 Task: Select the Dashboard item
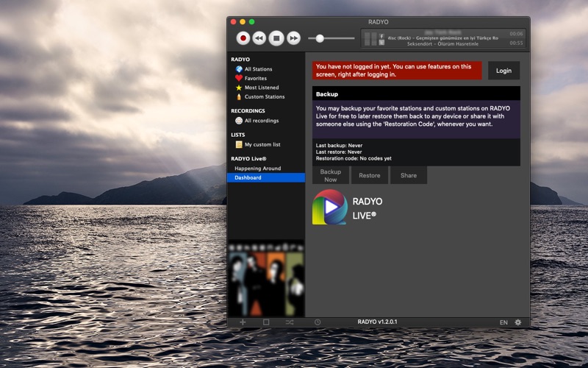click(266, 177)
